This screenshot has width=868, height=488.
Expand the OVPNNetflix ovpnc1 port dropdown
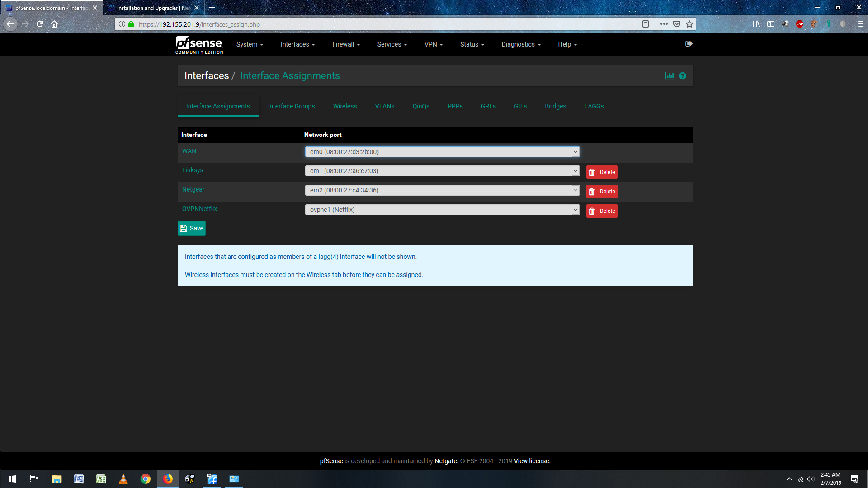tap(442, 210)
